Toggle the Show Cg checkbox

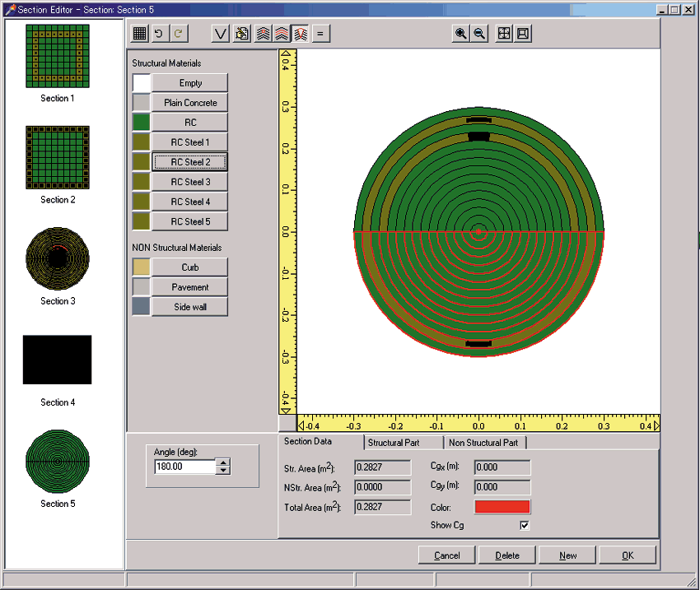click(x=524, y=525)
